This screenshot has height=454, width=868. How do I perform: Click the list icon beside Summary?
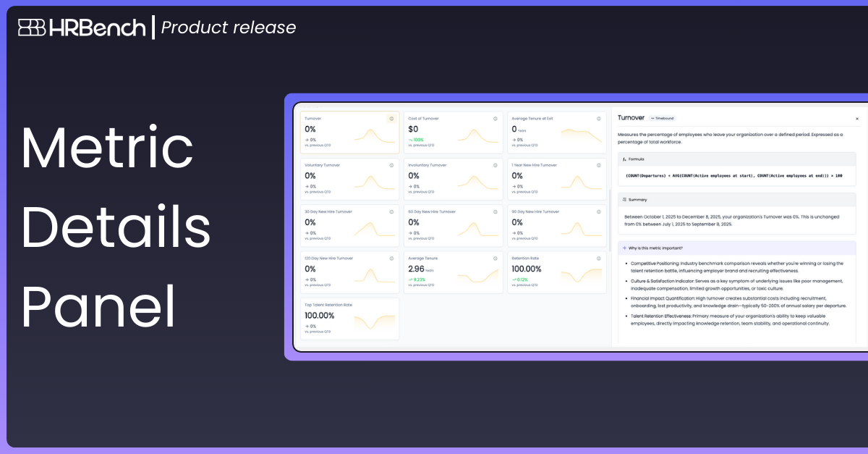[x=624, y=199]
